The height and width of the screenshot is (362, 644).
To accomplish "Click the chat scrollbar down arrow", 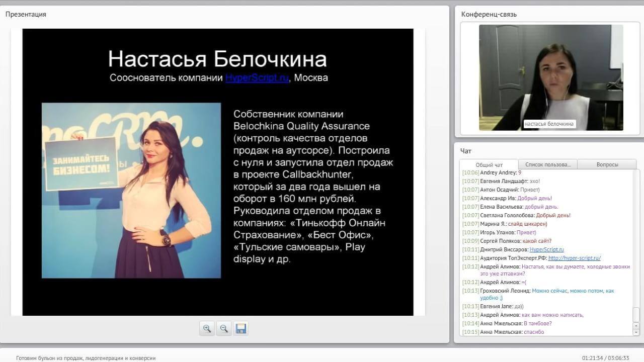I will click(x=636, y=332).
